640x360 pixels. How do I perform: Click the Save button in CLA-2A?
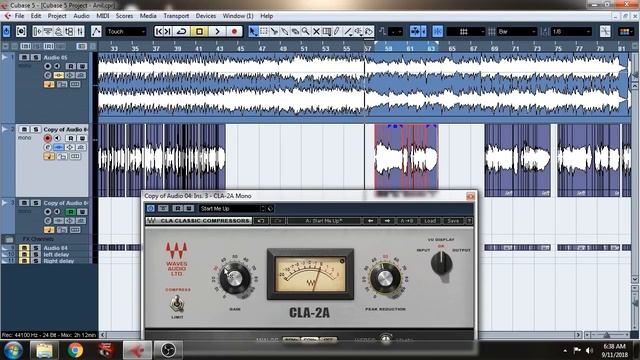coord(453,221)
